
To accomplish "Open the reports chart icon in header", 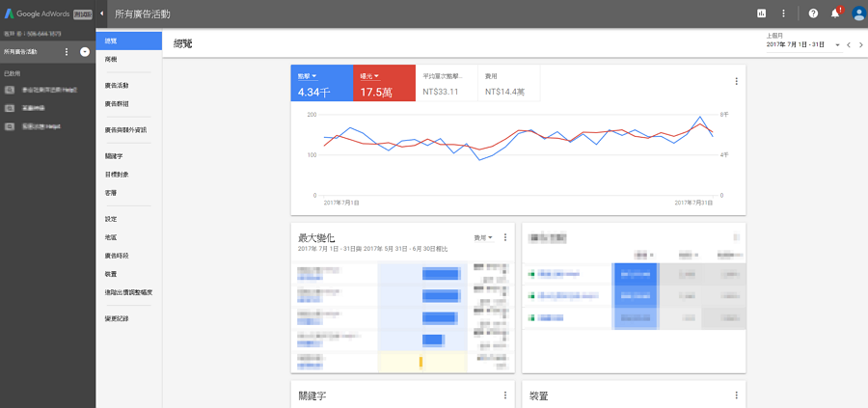I will click(x=762, y=14).
